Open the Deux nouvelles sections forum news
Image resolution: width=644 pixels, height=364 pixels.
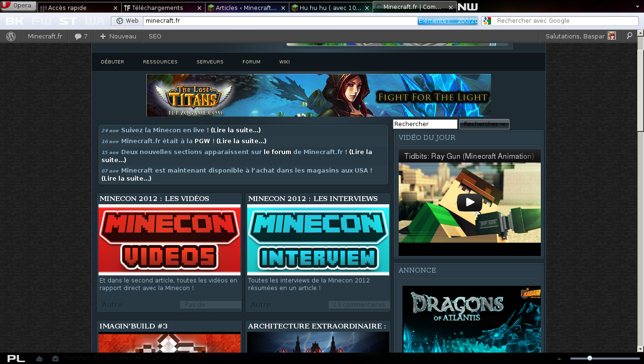point(237,156)
